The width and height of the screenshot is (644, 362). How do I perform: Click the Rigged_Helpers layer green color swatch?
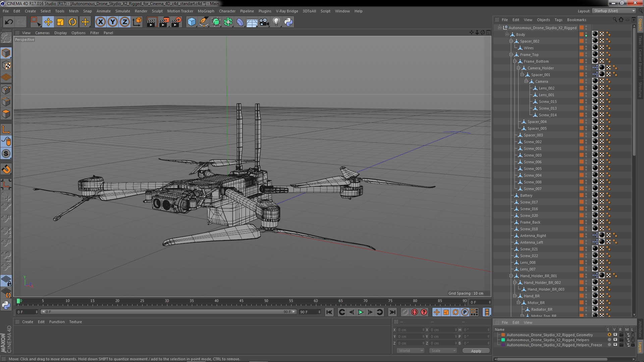(x=503, y=340)
